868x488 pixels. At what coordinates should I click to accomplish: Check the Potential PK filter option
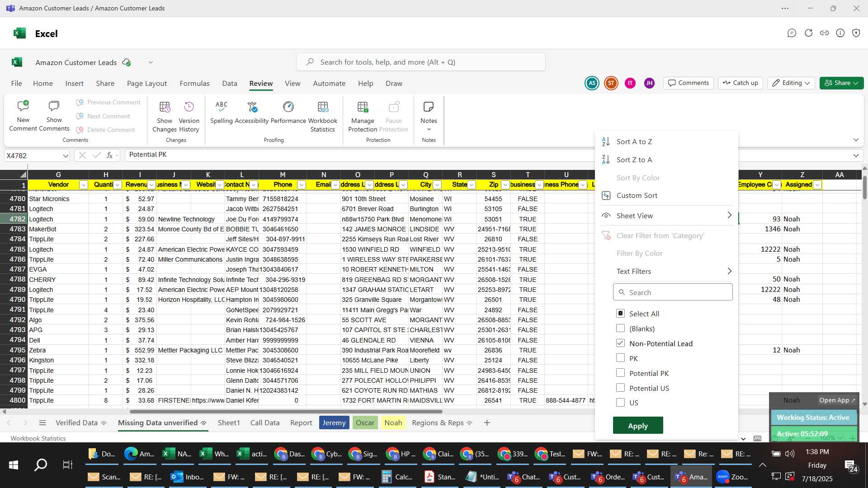[x=620, y=373]
